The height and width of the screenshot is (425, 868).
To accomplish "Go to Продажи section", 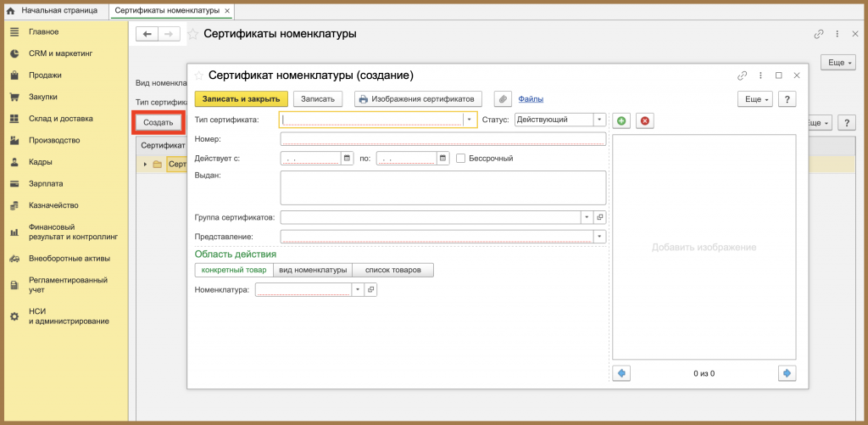I will pyautogui.click(x=45, y=75).
